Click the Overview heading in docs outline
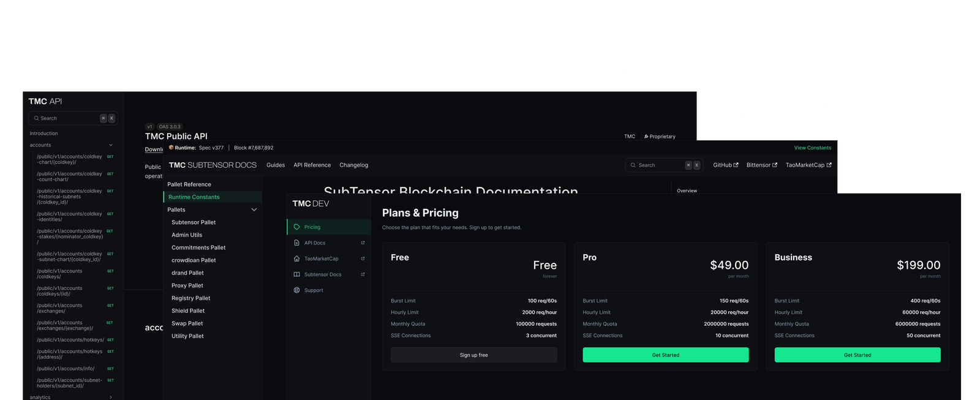This screenshot has width=980, height=400. coord(687,191)
